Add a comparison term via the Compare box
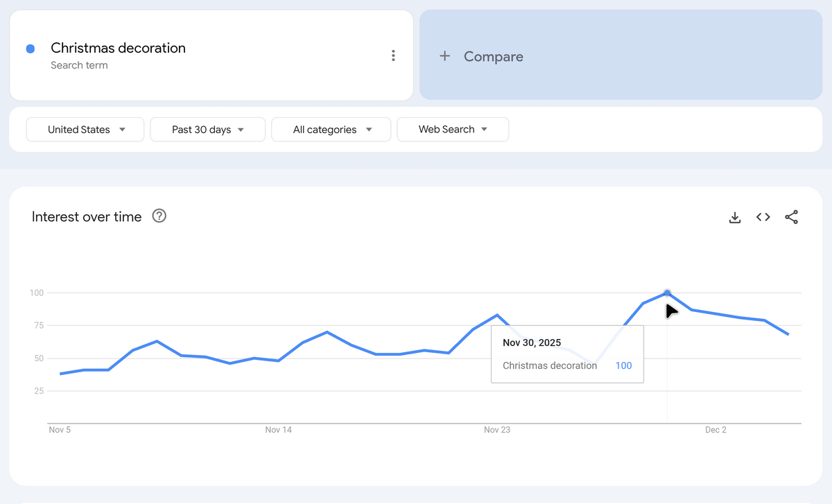 click(x=494, y=56)
